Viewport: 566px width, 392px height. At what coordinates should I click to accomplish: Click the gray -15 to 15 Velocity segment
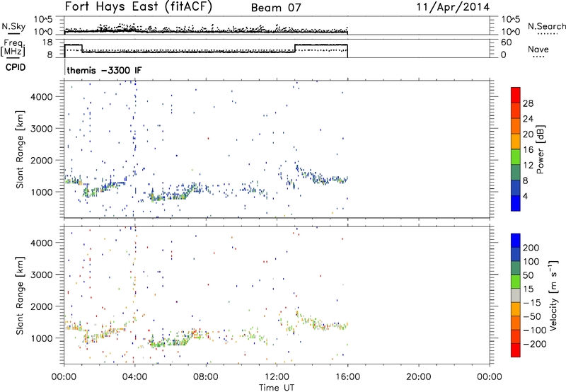click(x=516, y=295)
